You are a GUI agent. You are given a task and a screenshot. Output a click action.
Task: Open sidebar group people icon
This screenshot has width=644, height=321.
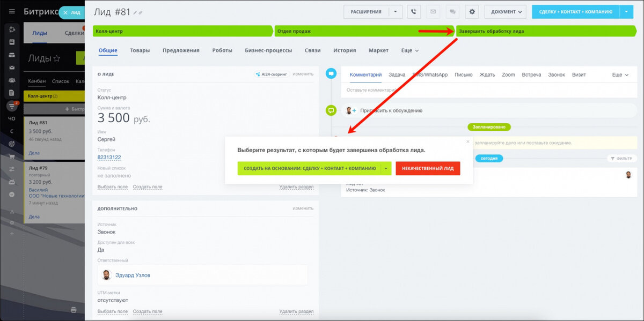coord(12,80)
